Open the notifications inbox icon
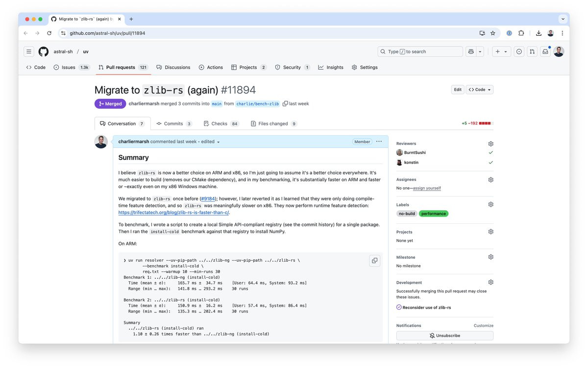Image resolution: width=588 pixels, height=368 pixels. click(x=545, y=51)
